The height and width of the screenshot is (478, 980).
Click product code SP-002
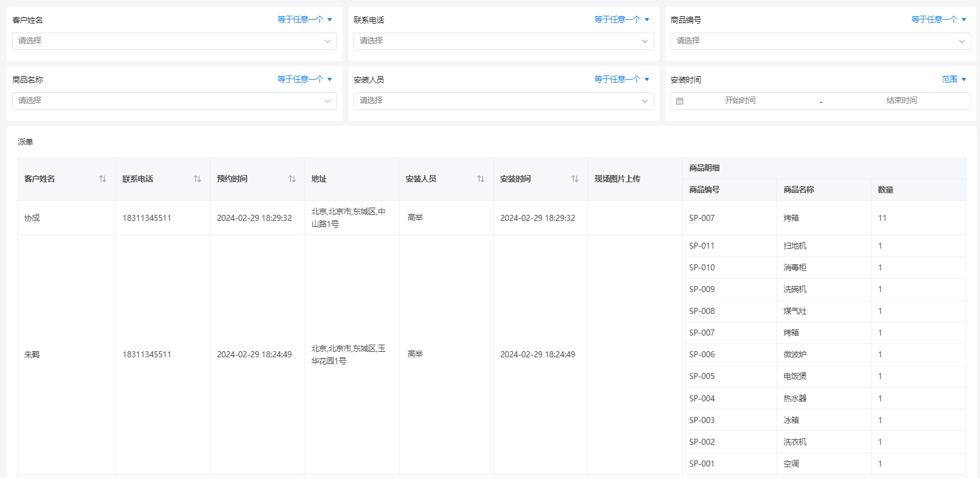(702, 442)
